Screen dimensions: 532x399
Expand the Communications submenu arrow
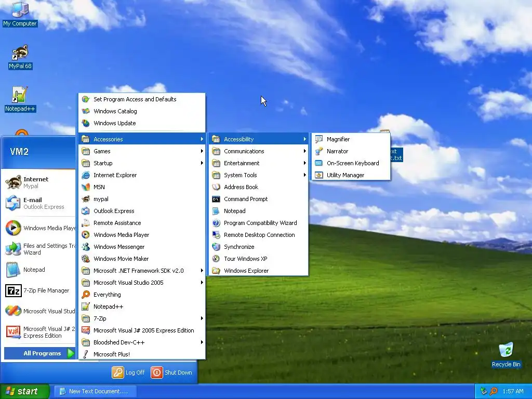pyautogui.click(x=304, y=151)
